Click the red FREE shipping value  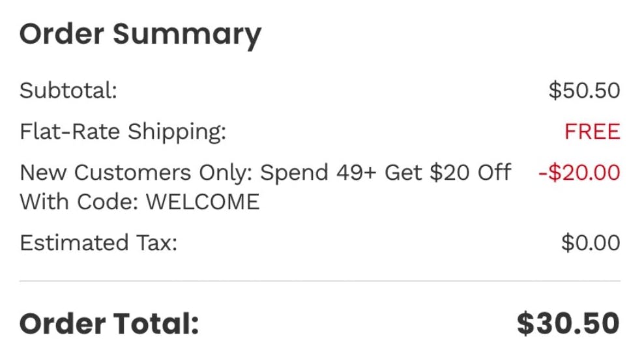[x=592, y=132]
